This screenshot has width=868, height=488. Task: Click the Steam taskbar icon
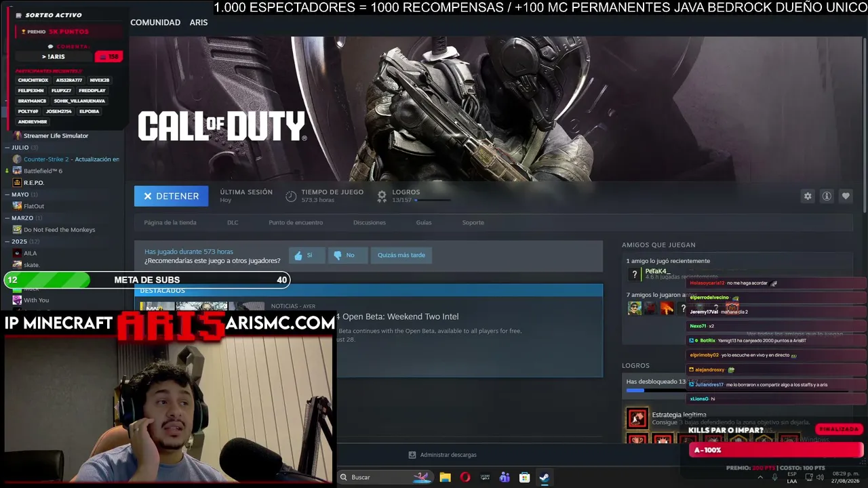544,477
